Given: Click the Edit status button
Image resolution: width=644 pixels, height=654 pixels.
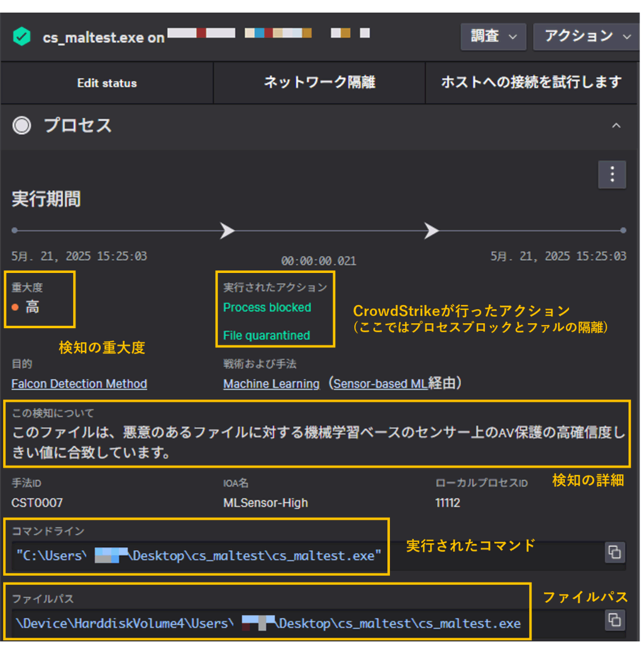Looking at the screenshot, I should [107, 83].
